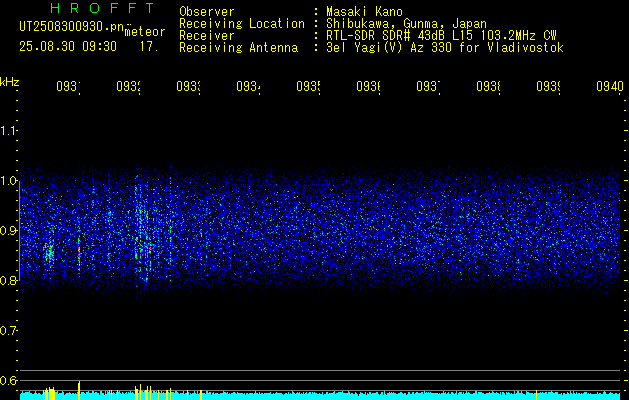629x400 pixels.
Task: Click the 0935 time marker
Action: [x=308, y=87]
